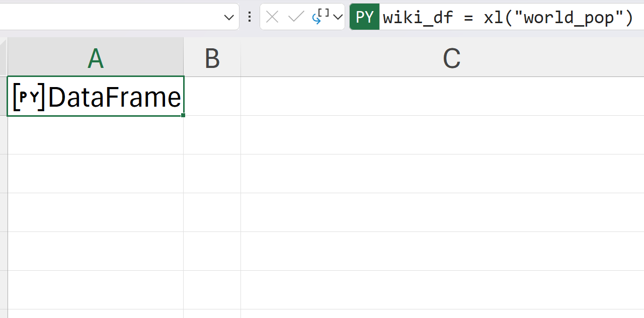Click the three-dot formula bar handle
Screen dimensions: 644x318
tap(250, 17)
